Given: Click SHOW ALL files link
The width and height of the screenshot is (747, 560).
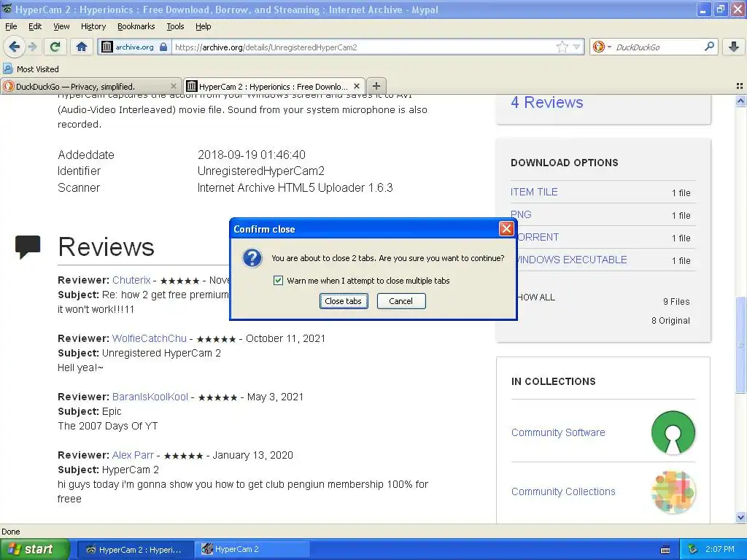Looking at the screenshot, I should coord(536,297).
